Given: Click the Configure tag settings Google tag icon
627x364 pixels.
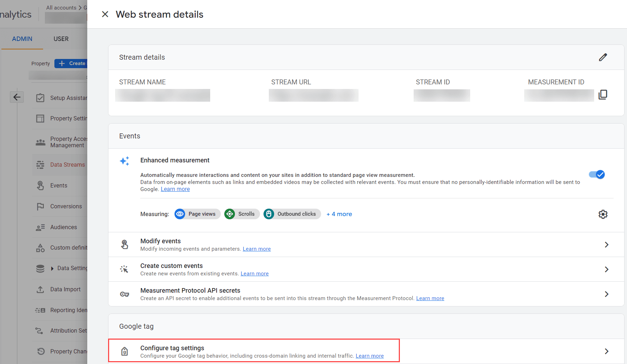Looking at the screenshot, I should tap(125, 351).
